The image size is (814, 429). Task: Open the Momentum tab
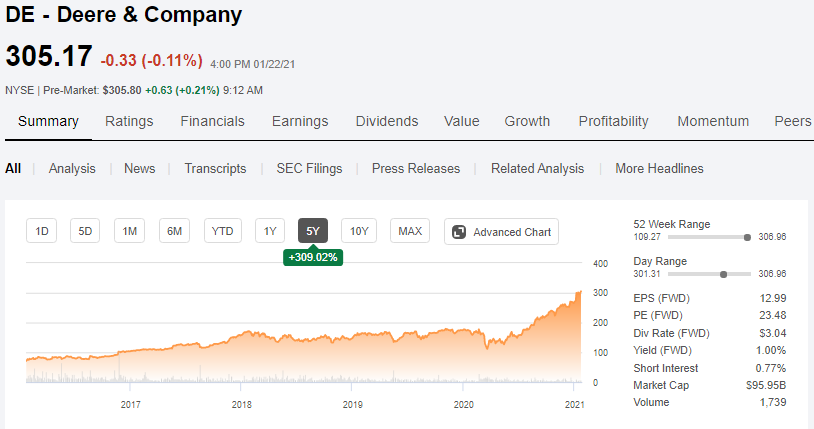coord(713,121)
